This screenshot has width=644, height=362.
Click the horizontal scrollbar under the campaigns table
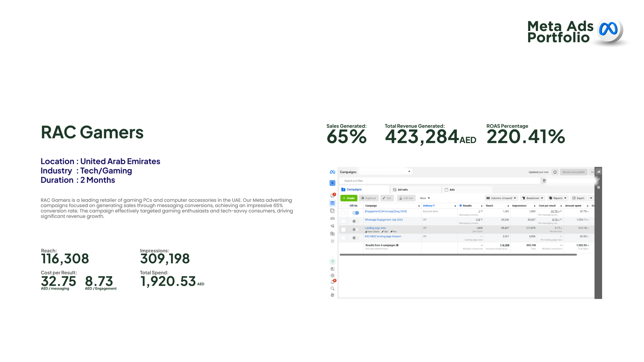pyautogui.click(x=458, y=255)
